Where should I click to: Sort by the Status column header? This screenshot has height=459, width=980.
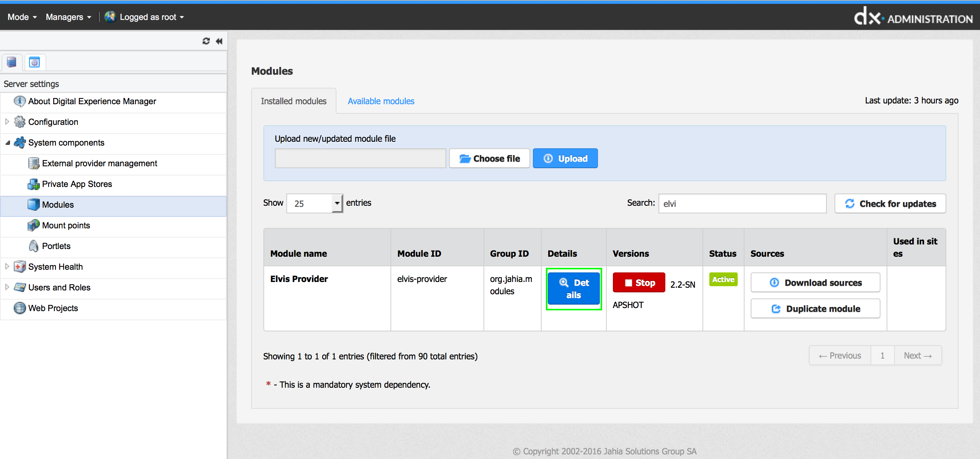click(724, 248)
